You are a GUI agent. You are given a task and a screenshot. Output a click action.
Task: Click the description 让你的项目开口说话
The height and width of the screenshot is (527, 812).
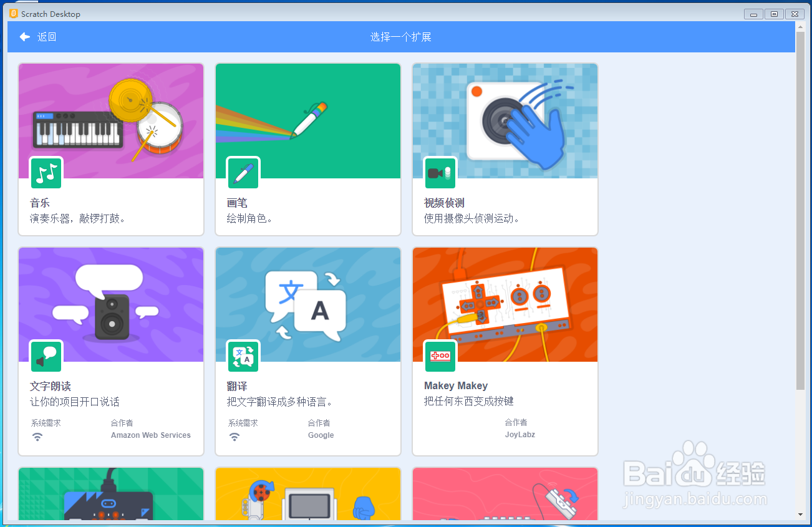[x=75, y=402]
